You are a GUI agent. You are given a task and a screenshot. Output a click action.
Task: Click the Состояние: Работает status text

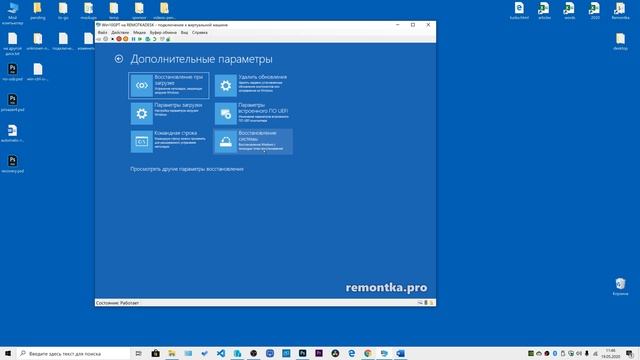click(x=118, y=303)
